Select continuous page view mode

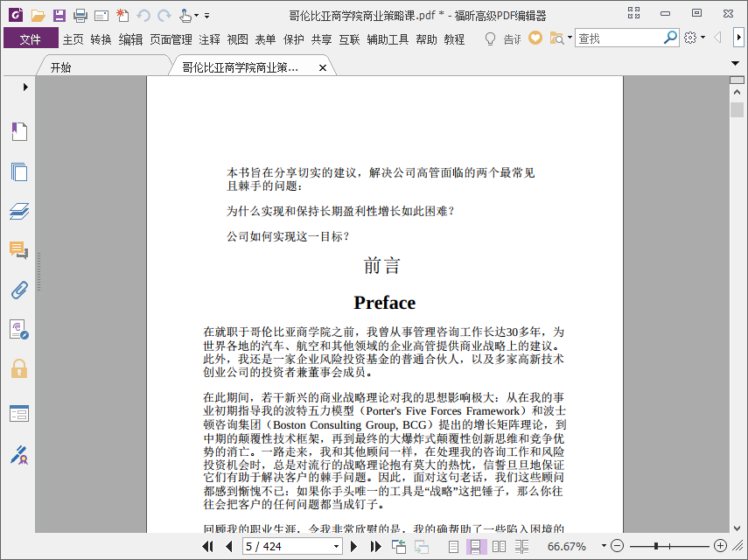pyautogui.click(x=476, y=547)
